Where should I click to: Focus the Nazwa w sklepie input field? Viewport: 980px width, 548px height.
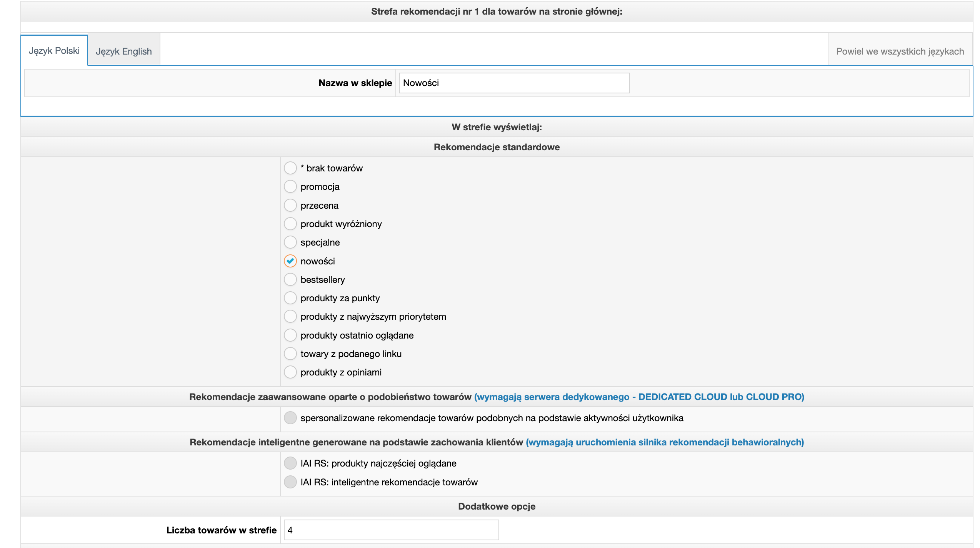point(514,83)
